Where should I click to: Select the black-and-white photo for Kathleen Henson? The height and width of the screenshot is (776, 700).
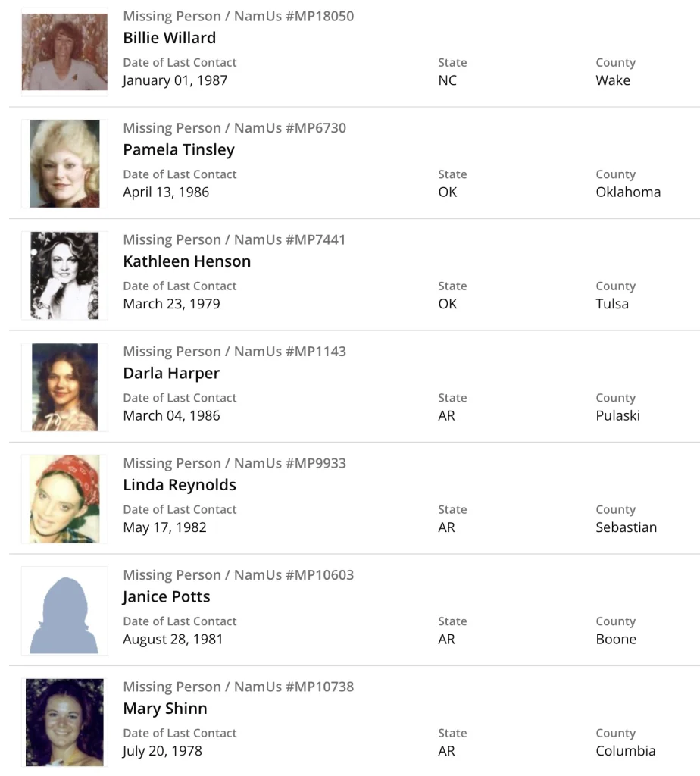(x=64, y=275)
